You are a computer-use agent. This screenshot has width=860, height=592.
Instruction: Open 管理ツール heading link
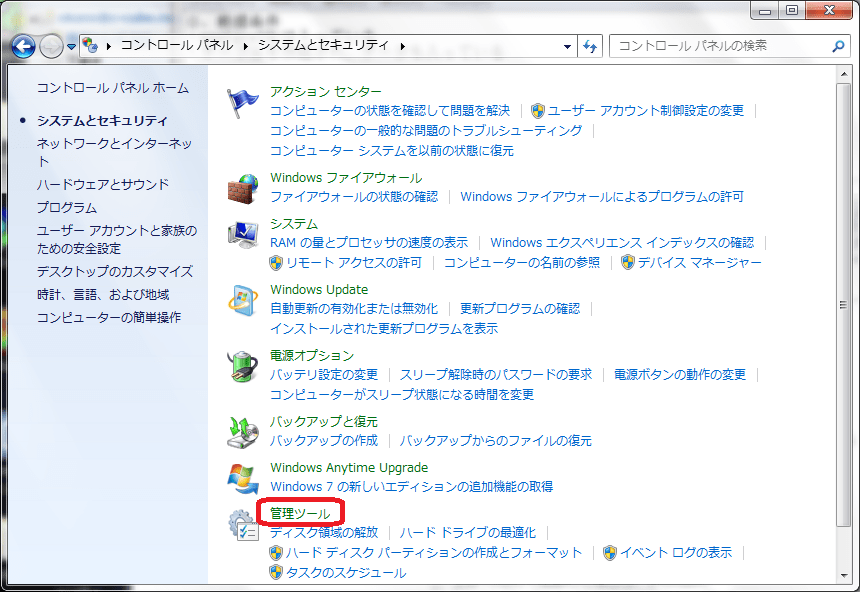point(300,513)
